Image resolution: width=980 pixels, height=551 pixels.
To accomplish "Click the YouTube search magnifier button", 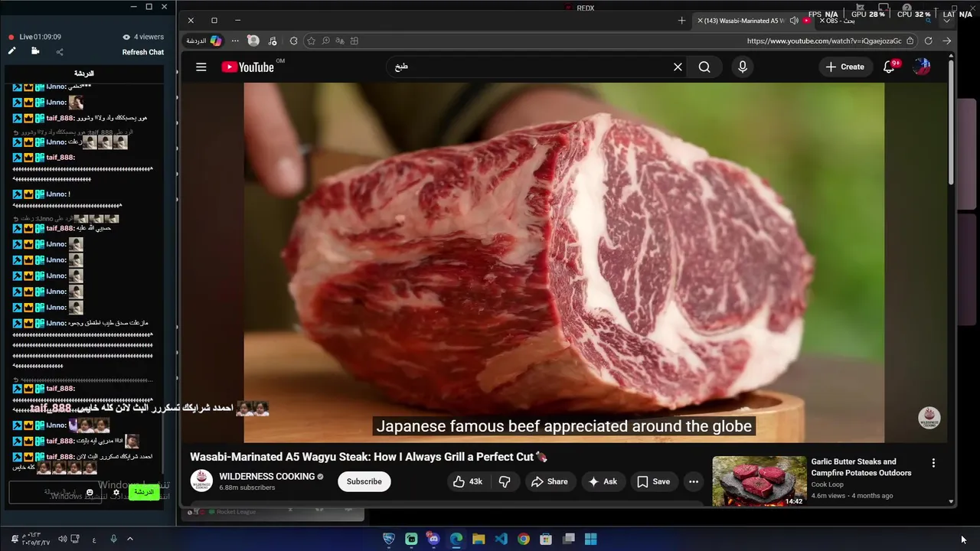I will (x=704, y=67).
